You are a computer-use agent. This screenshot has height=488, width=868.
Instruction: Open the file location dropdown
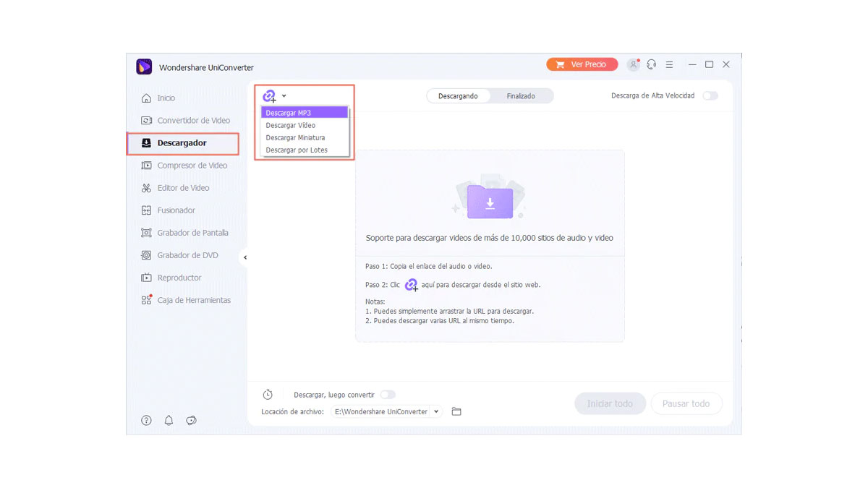tap(438, 411)
